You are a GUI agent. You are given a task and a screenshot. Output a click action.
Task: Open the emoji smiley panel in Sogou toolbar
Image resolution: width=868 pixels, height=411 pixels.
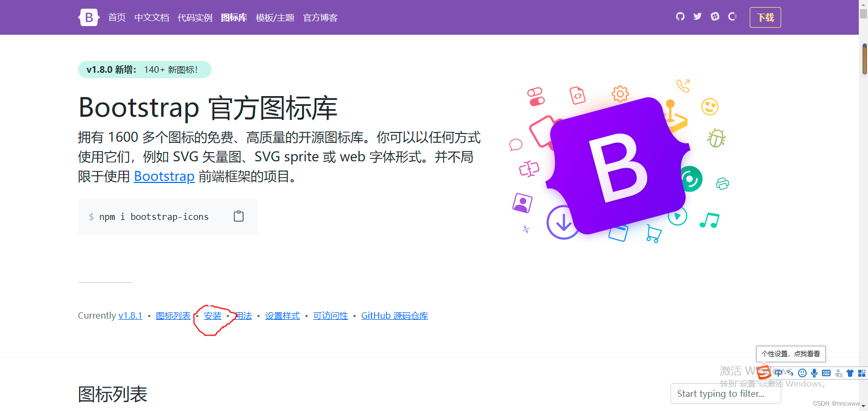click(x=802, y=373)
